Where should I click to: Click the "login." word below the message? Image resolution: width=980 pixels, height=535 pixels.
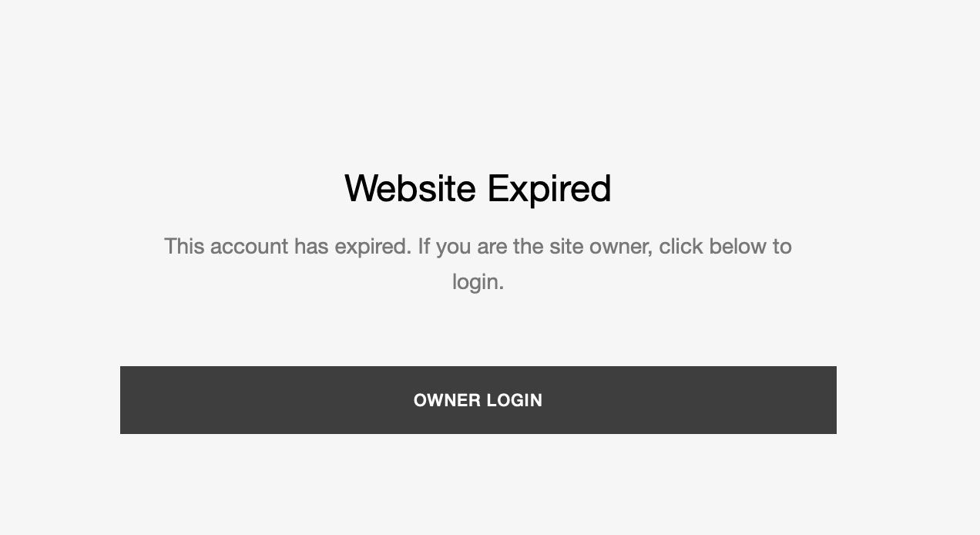click(478, 282)
